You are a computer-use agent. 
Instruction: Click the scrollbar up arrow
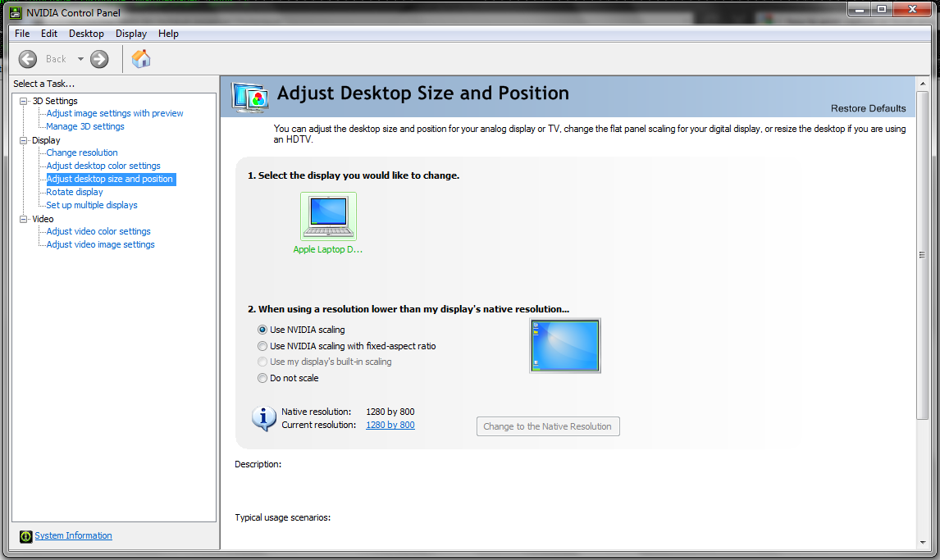923,84
